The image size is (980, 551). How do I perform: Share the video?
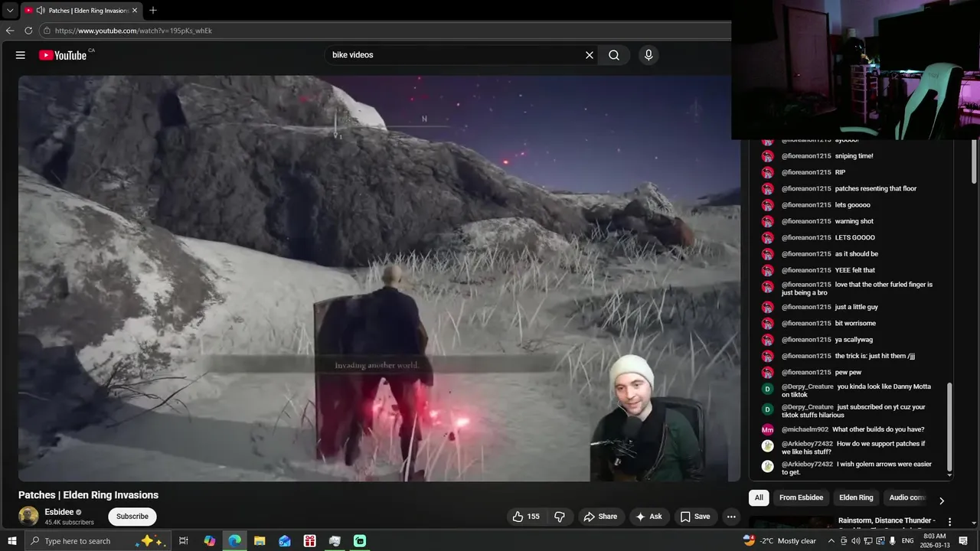tap(600, 517)
